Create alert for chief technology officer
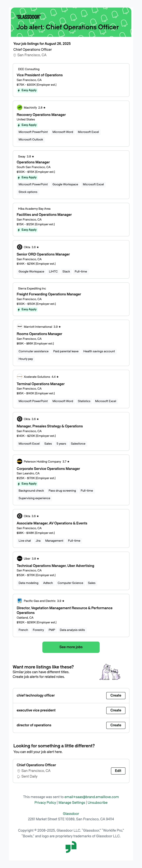The width and height of the screenshot is (142, 868). coord(116,696)
